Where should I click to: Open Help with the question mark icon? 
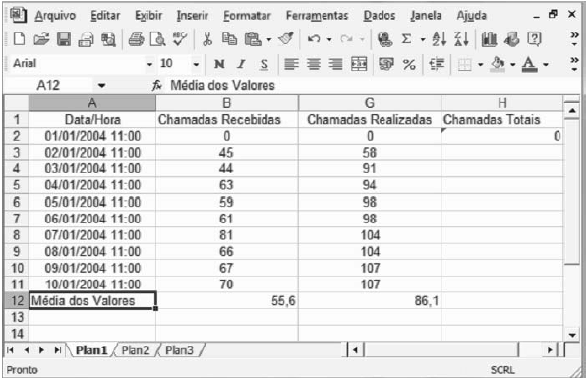(534, 39)
